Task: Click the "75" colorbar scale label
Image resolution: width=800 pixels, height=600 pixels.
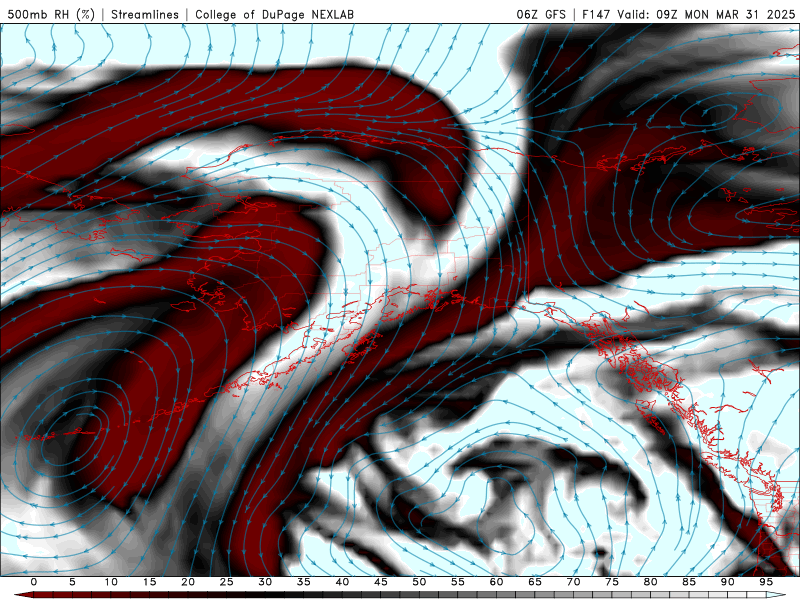Action: tap(612, 582)
